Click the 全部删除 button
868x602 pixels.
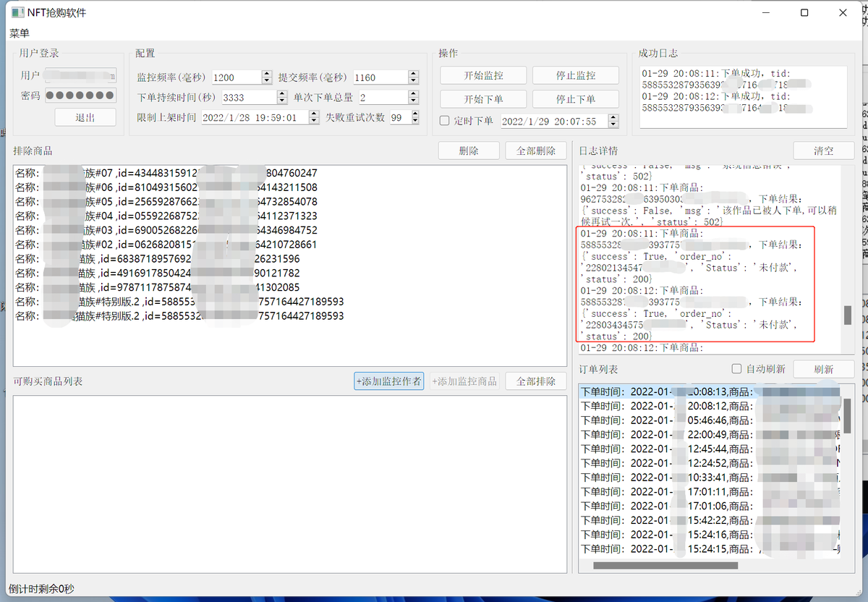tap(535, 150)
